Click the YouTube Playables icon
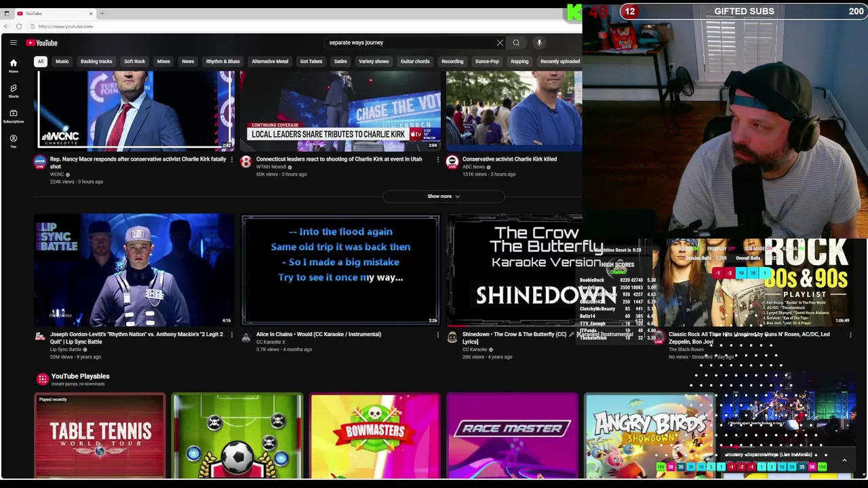This screenshot has width=868, height=488. tap(43, 379)
